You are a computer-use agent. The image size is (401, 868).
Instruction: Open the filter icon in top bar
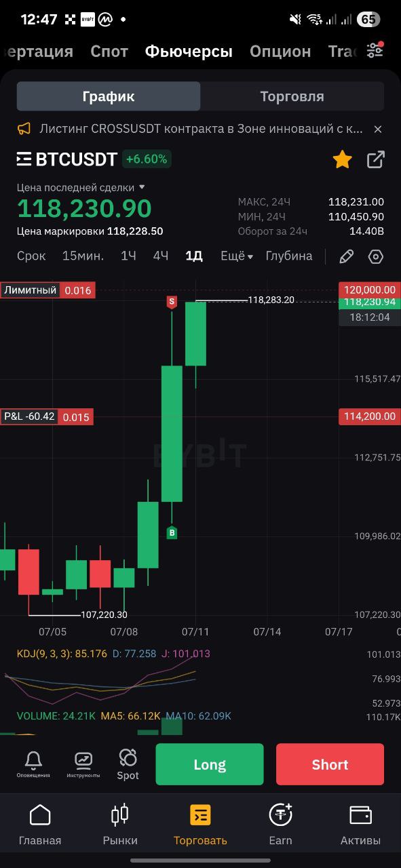tap(375, 50)
